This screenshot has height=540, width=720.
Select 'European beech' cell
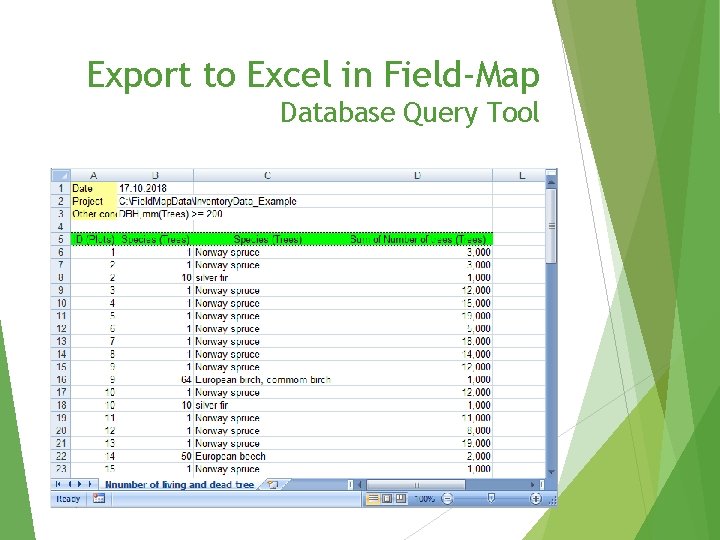pos(267,456)
